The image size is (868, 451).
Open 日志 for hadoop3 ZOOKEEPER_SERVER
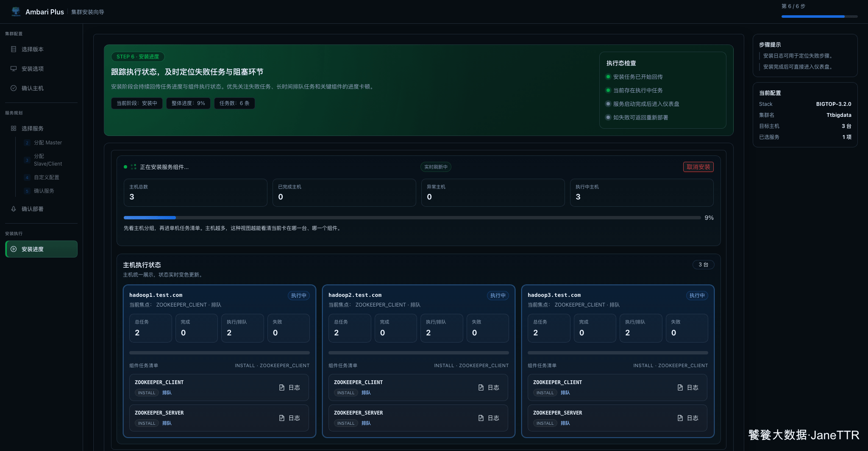pyautogui.click(x=688, y=418)
